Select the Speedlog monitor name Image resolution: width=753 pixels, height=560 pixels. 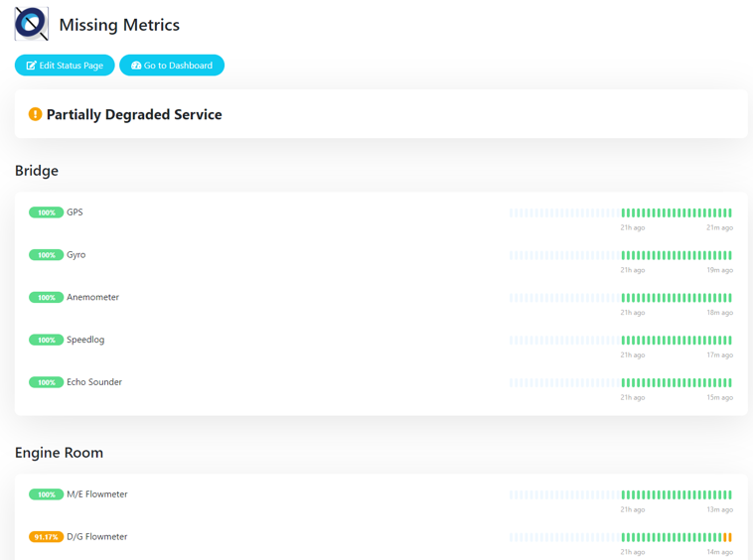[x=85, y=340]
